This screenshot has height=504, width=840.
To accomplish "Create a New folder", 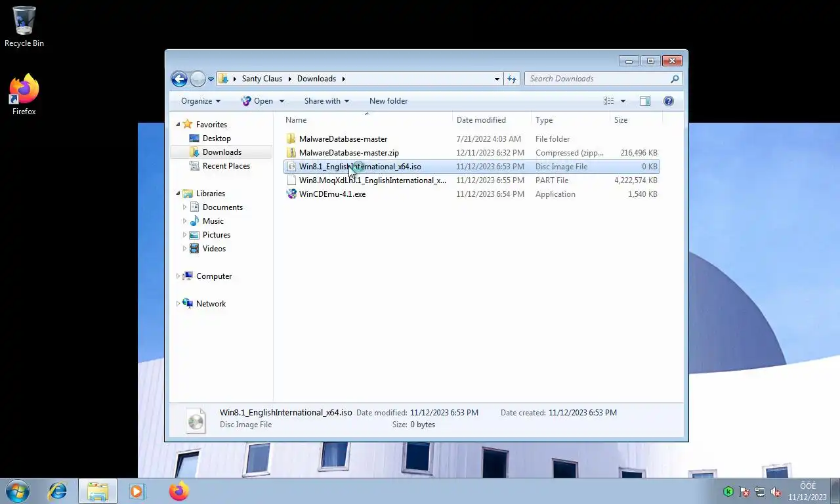I will [x=388, y=101].
